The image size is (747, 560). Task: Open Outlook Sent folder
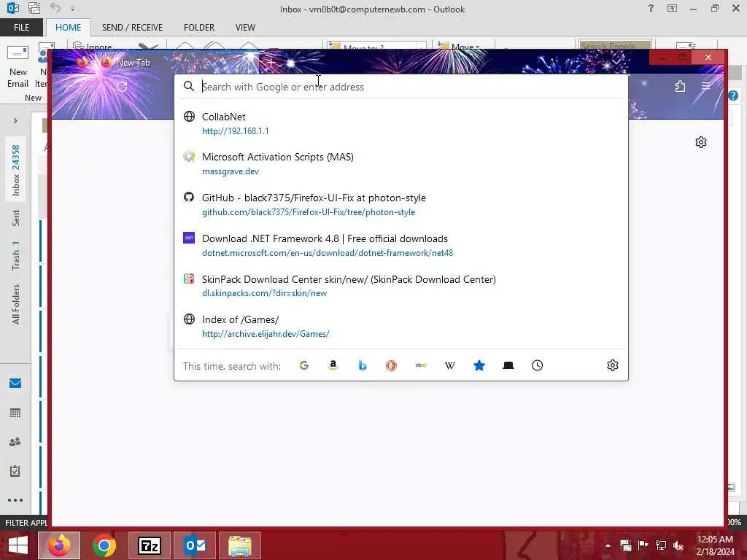(x=16, y=217)
